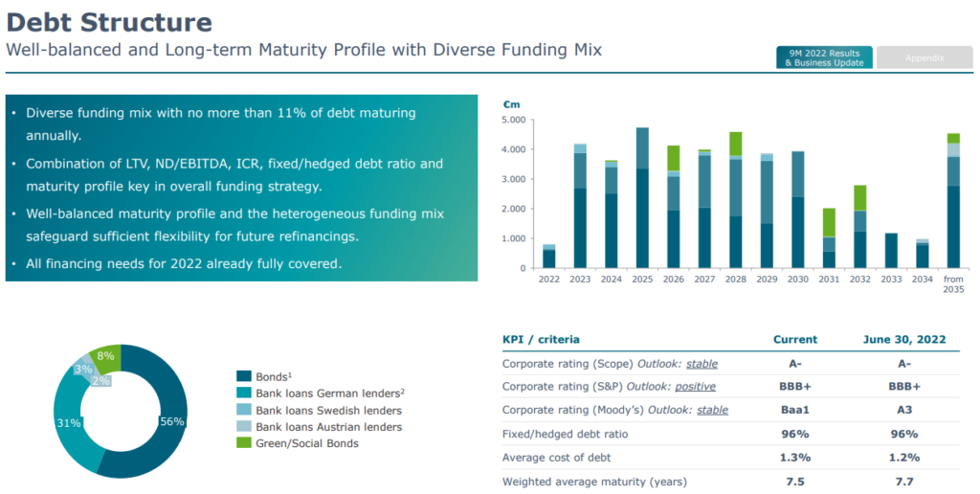Click the 'Debt Structure' slide title
The width and height of the screenshot is (980, 494).
(110, 23)
